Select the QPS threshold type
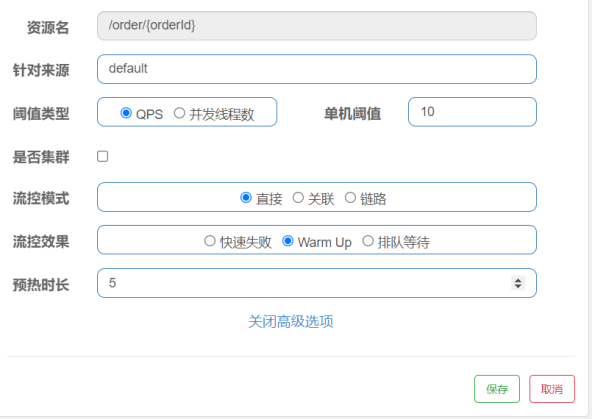 click(126, 113)
